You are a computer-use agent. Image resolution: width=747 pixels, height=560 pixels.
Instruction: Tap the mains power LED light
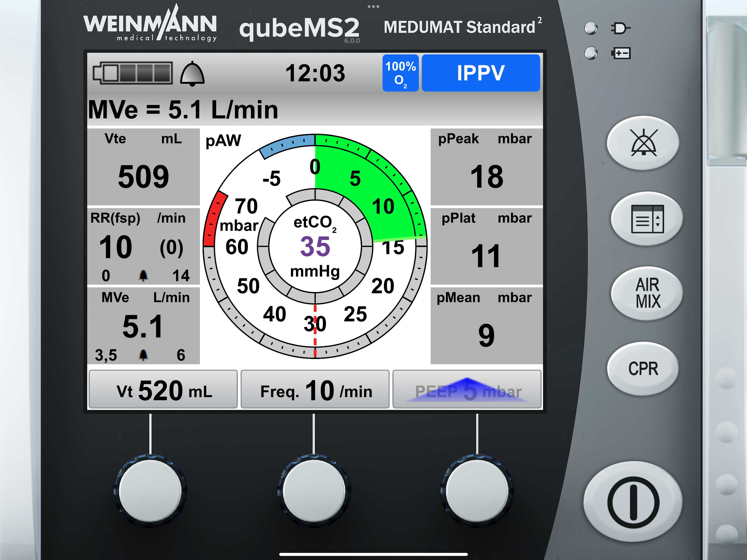pos(591,28)
